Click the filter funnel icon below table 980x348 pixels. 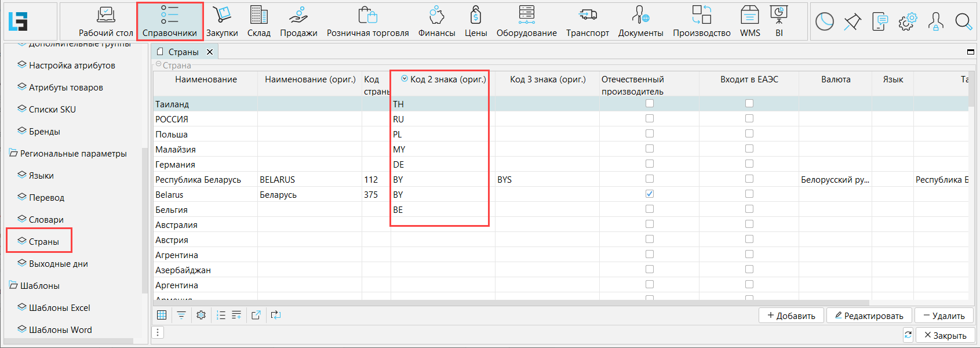(x=181, y=315)
